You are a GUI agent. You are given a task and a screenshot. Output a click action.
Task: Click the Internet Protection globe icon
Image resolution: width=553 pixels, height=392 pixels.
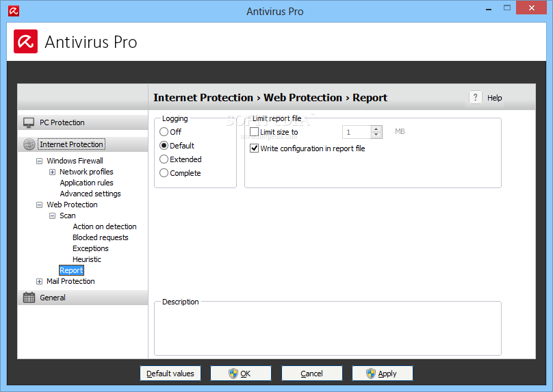tap(29, 144)
